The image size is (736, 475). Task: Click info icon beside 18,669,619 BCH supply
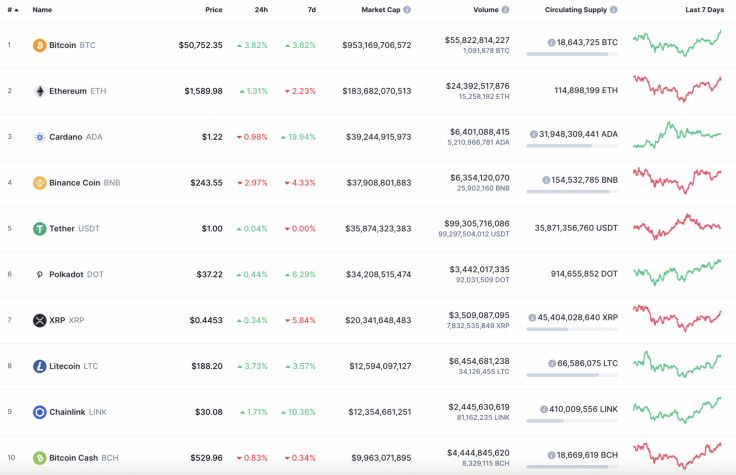[x=552, y=455]
